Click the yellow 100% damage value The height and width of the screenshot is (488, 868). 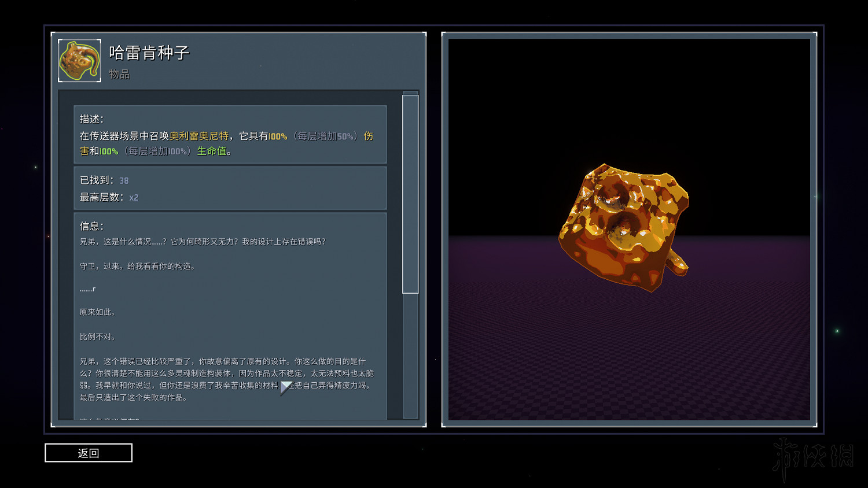(278, 137)
